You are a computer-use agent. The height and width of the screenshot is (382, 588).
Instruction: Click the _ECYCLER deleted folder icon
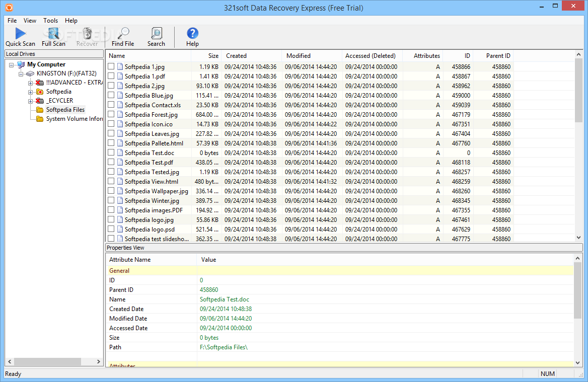(x=39, y=101)
